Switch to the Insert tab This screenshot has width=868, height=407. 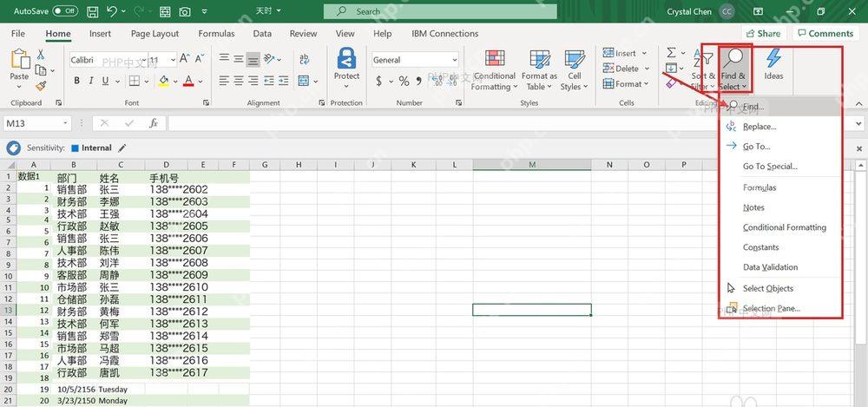tap(100, 34)
